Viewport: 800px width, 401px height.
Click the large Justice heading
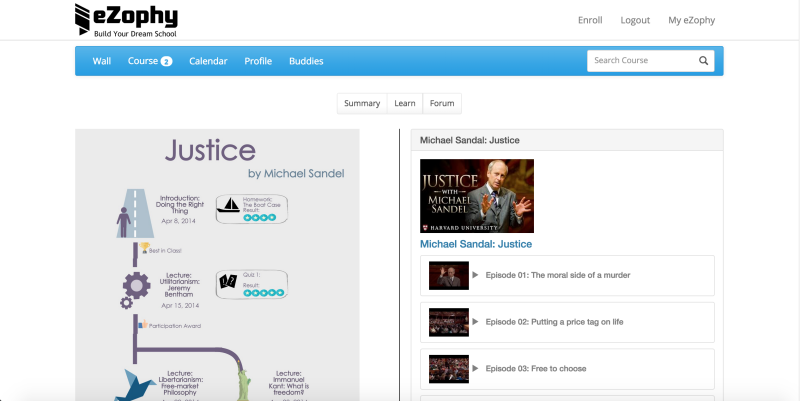[x=210, y=151]
